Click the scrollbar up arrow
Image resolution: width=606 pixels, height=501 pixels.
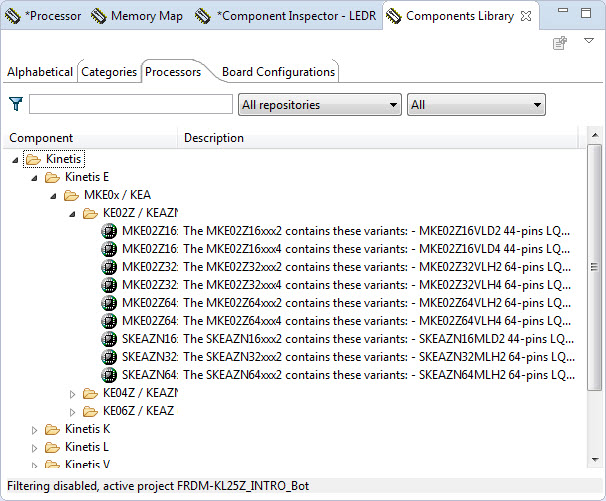point(595,135)
